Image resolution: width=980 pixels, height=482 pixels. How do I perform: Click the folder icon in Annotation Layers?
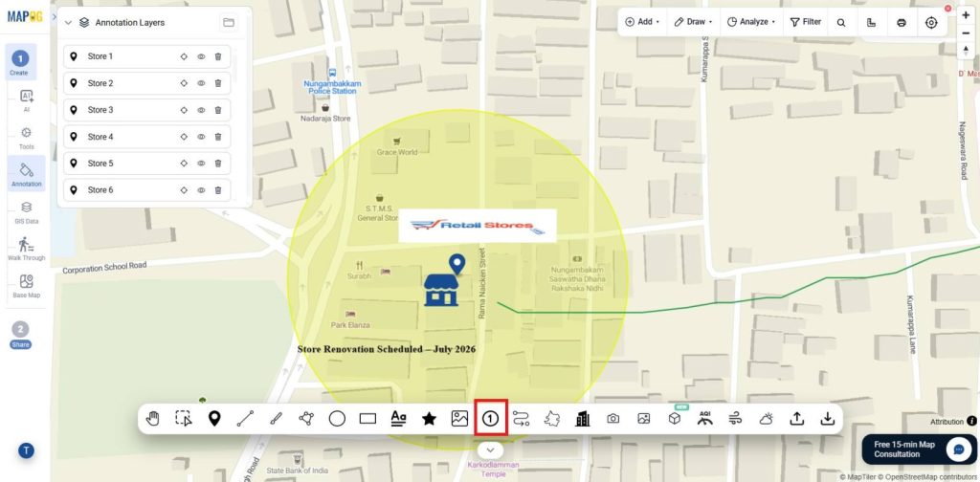coord(229,23)
